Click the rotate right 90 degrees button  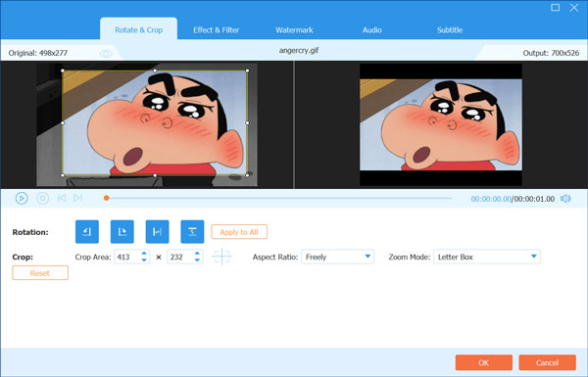coord(122,232)
